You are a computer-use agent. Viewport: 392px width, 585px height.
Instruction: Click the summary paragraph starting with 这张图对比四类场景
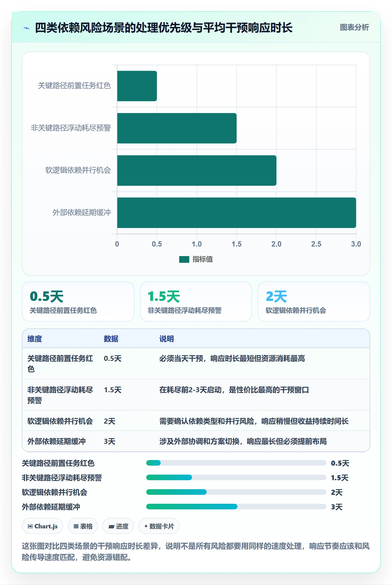click(196, 552)
